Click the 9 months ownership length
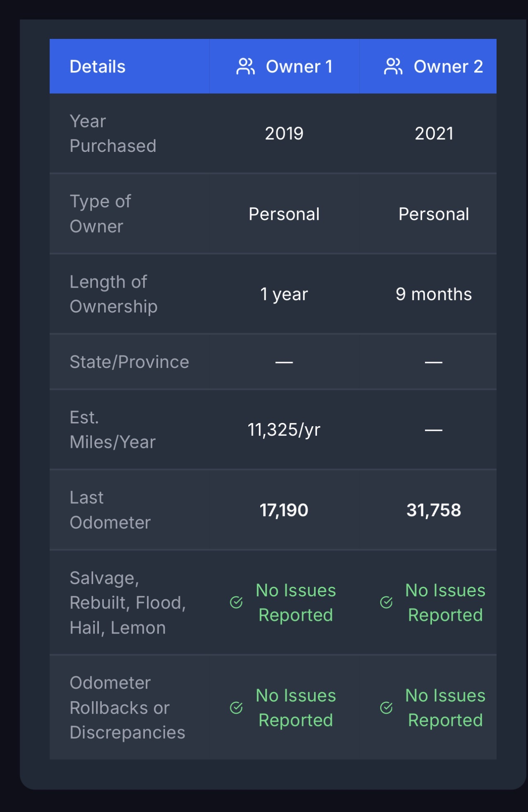This screenshot has height=812, width=528. click(x=434, y=294)
